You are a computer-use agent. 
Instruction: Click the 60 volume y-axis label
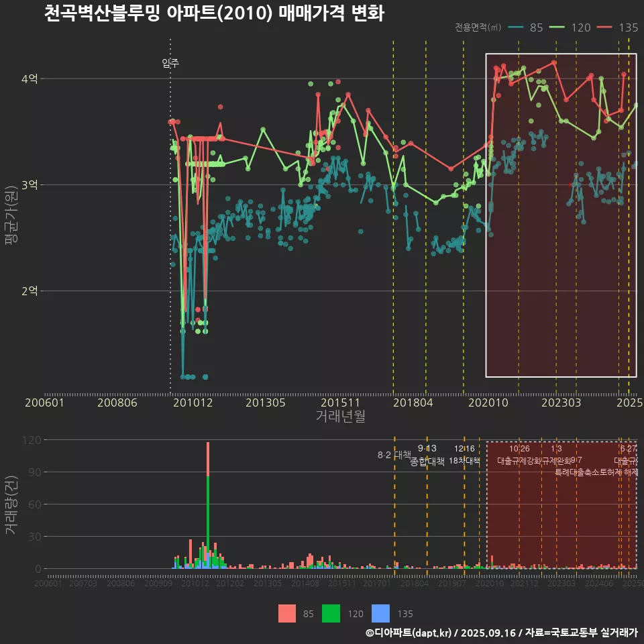[34, 504]
